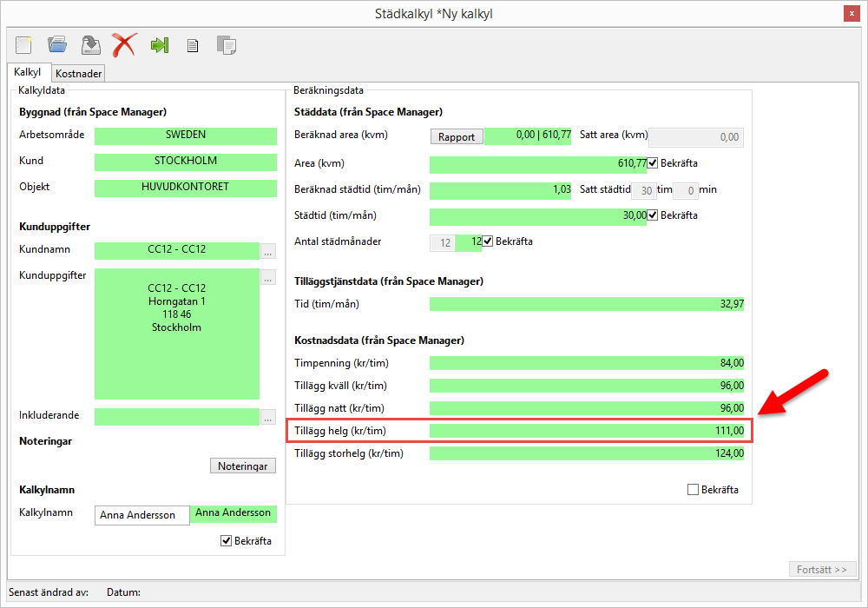Toggle Bekräfta below the Kalkylnamn field
Image resolution: width=868 pixels, height=608 pixels.
(227, 541)
